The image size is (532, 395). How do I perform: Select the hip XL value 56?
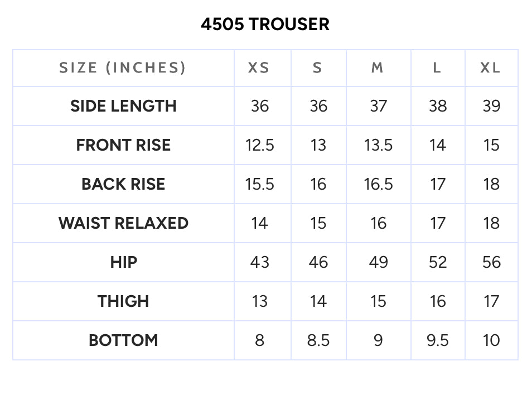pyautogui.click(x=491, y=262)
